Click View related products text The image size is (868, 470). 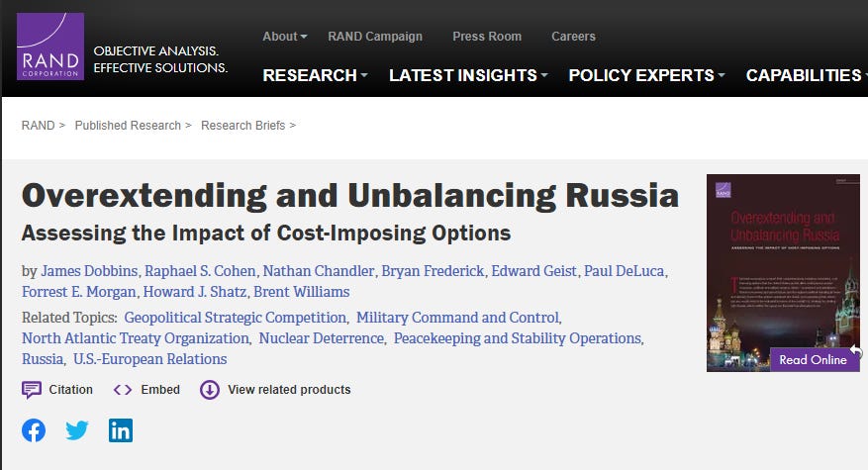(x=290, y=390)
